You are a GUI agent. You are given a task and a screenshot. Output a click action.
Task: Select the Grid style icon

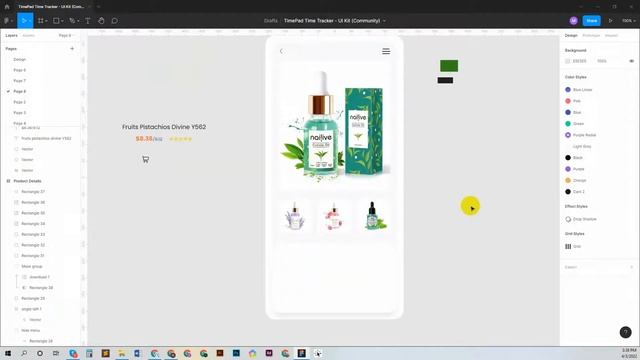click(568, 247)
